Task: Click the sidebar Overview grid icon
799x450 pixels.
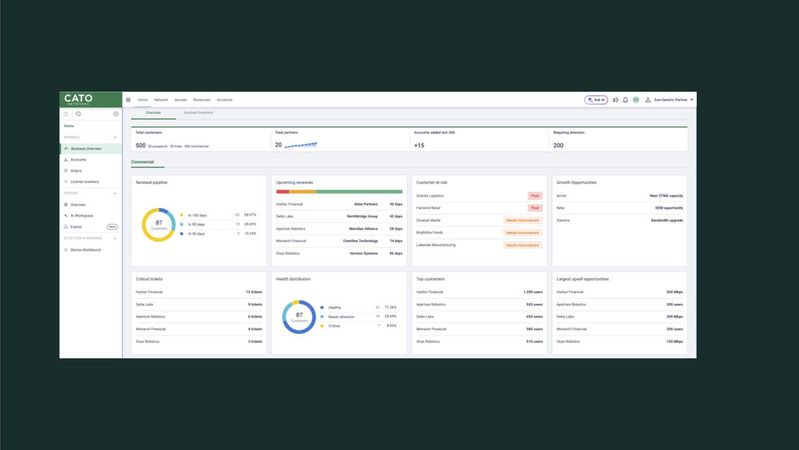Action: [66, 204]
